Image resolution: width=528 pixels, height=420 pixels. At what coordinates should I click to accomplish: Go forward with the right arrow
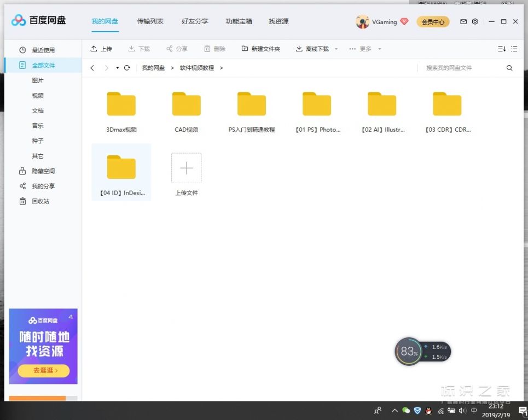(106, 68)
